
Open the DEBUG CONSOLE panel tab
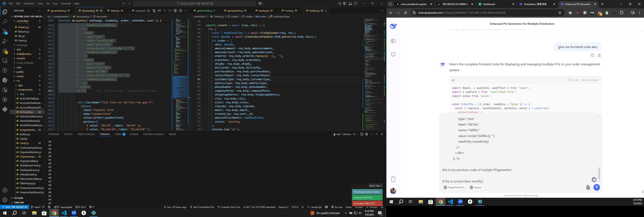pos(86,134)
